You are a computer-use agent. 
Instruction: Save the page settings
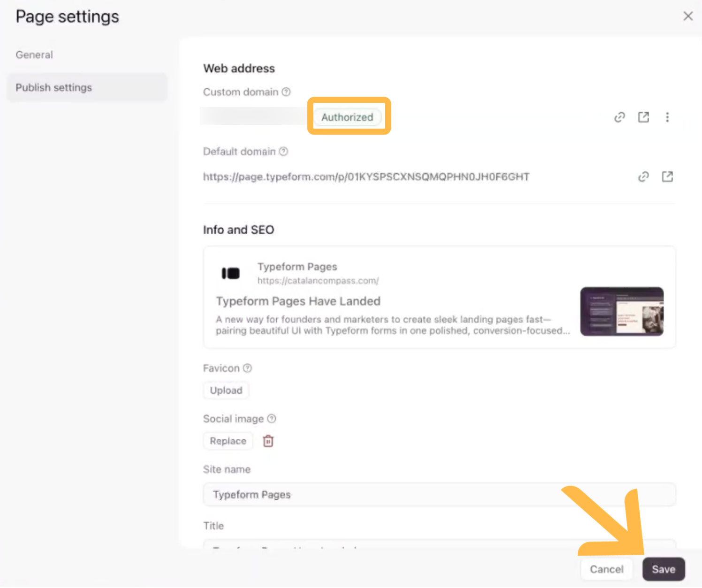(664, 569)
